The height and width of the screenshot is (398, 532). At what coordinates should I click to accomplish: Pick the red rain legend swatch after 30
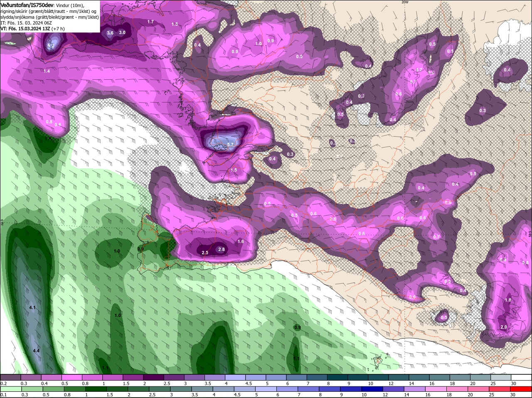pyautogui.click(x=521, y=389)
